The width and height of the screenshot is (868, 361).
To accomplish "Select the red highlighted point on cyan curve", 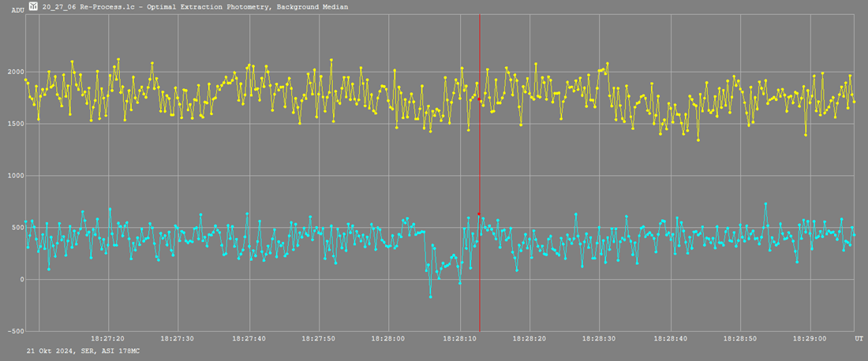I will 479,214.
